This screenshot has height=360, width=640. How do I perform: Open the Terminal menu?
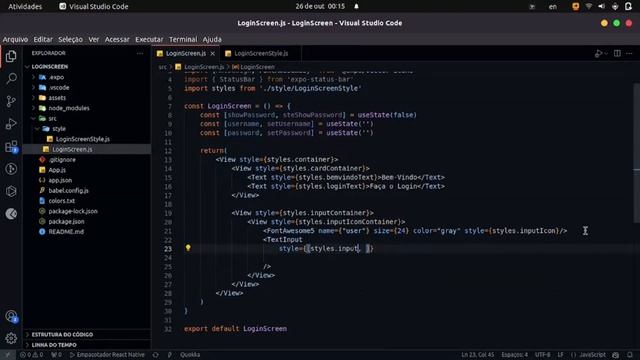click(x=183, y=40)
